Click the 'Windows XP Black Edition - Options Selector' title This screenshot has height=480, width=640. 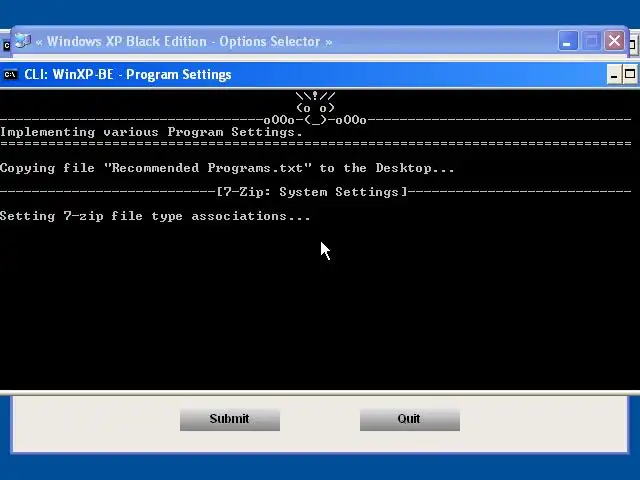coord(184,42)
